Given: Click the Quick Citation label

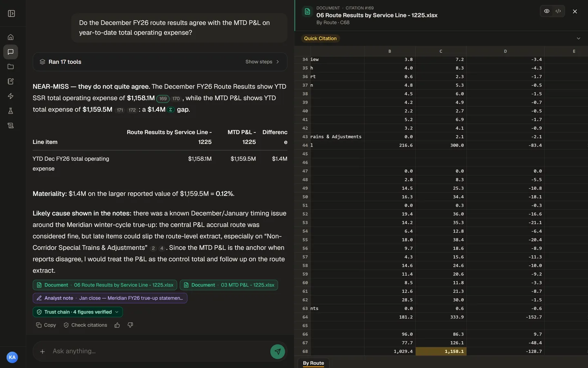Looking at the screenshot, I should pos(321,38).
